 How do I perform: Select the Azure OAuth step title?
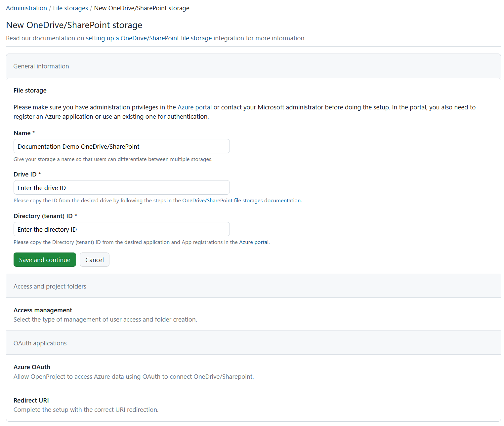point(32,367)
